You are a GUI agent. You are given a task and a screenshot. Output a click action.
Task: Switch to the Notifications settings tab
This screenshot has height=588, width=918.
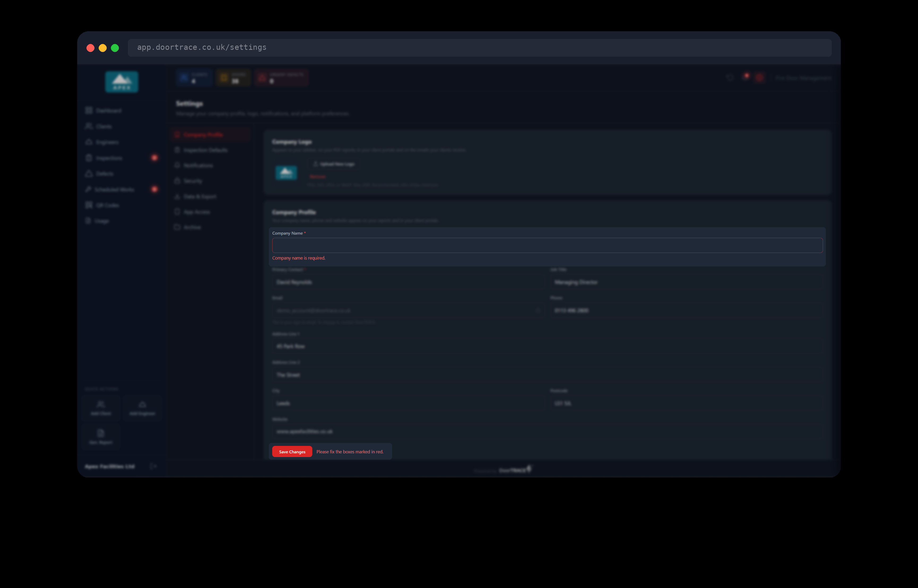(x=210, y=165)
